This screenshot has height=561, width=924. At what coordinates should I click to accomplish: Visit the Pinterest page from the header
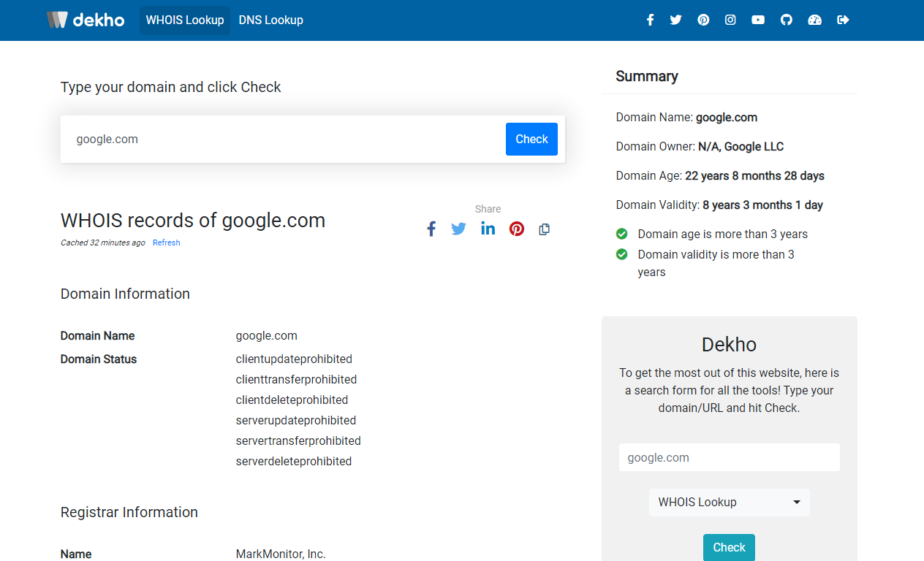pos(703,20)
